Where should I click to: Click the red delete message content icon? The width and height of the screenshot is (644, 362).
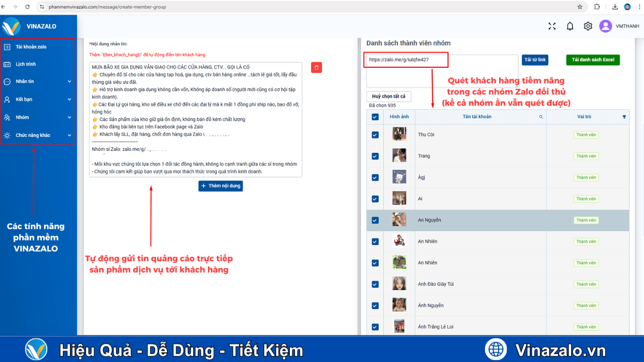316,67
